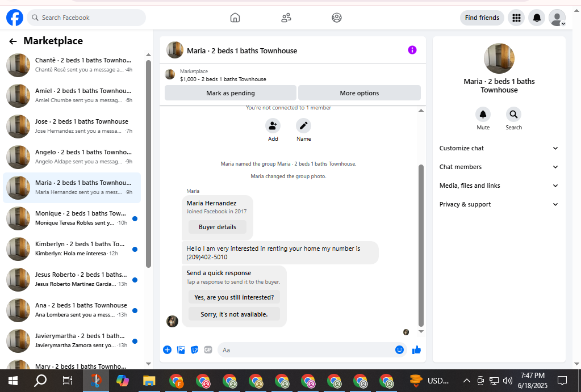This screenshot has height=392, width=581.
Task: Open Windows Start menu
Action: 13,381
